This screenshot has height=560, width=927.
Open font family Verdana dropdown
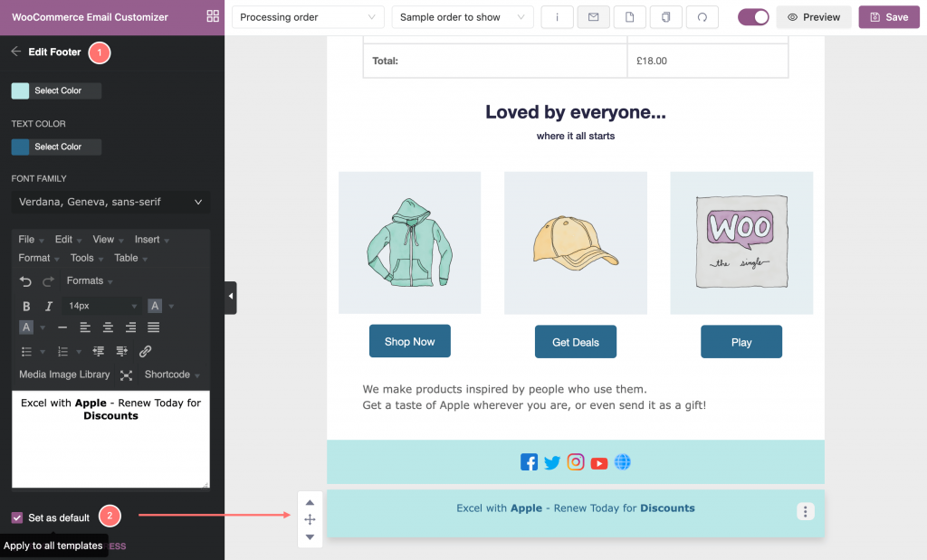(110, 202)
